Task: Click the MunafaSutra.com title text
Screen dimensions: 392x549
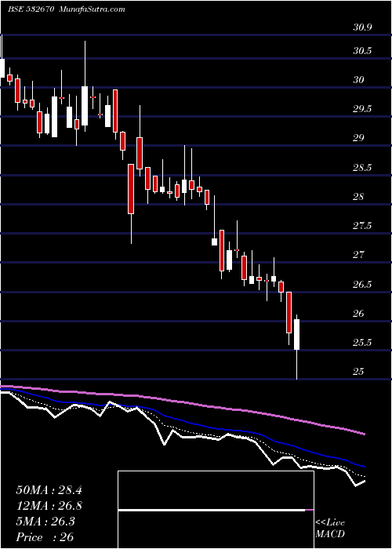Action: coord(90,9)
